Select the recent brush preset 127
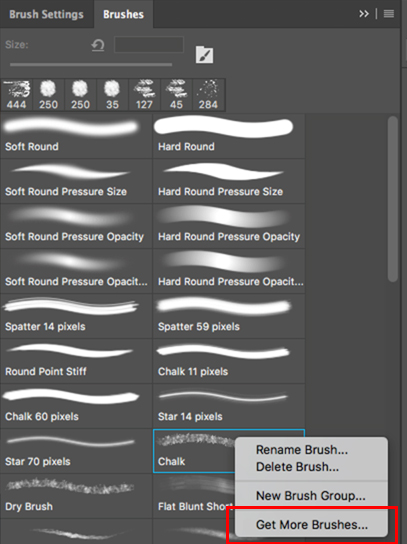Screen dimensions: 407x544 (144, 95)
